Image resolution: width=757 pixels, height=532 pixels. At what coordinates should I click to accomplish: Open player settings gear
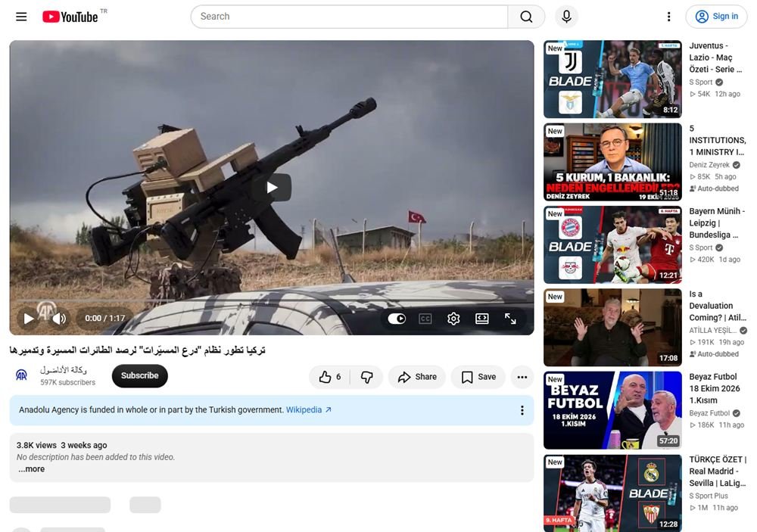453,319
